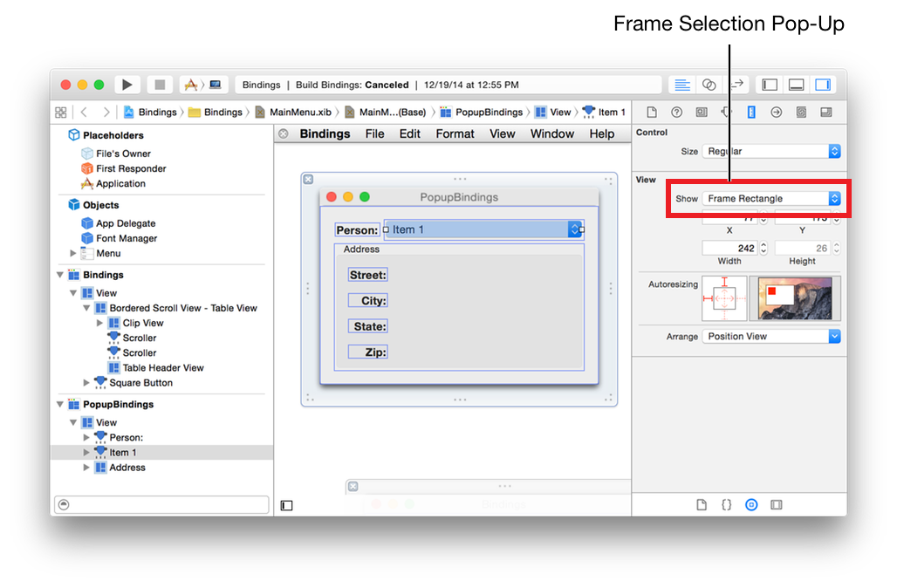The height and width of the screenshot is (588, 897).
Task: Select the Connections inspector arrow icon
Action: 775,112
